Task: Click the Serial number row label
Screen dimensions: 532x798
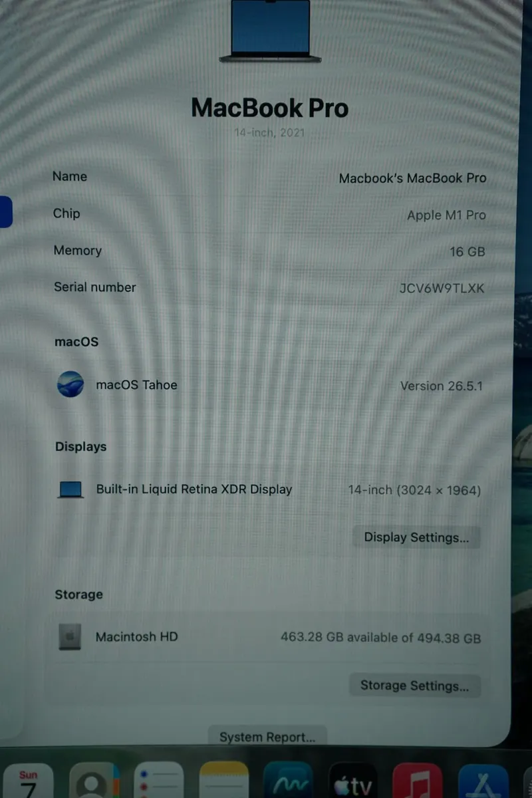Action: tap(95, 287)
